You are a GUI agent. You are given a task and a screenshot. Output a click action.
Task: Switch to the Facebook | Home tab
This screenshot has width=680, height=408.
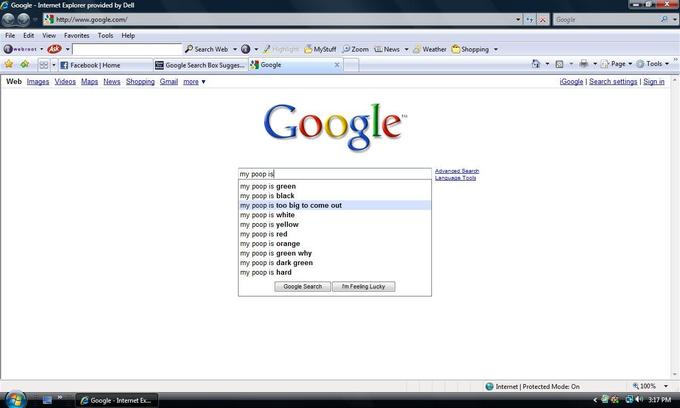coord(105,65)
